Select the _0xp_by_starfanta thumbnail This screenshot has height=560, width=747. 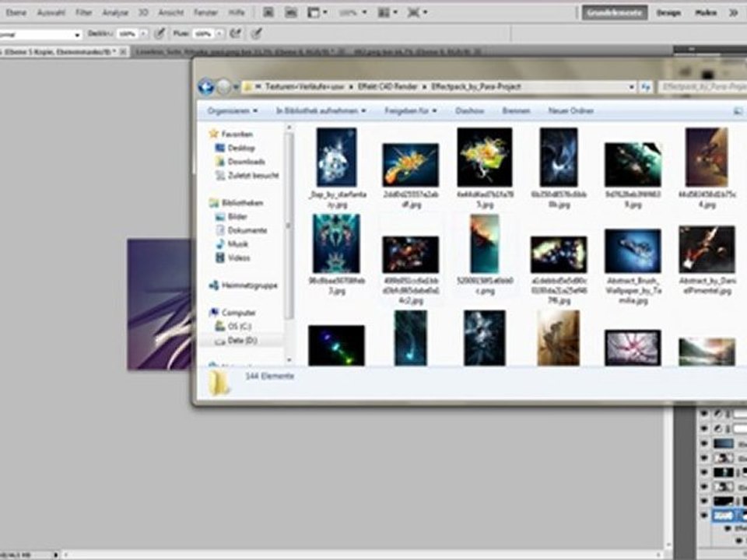click(x=336, y=157)
